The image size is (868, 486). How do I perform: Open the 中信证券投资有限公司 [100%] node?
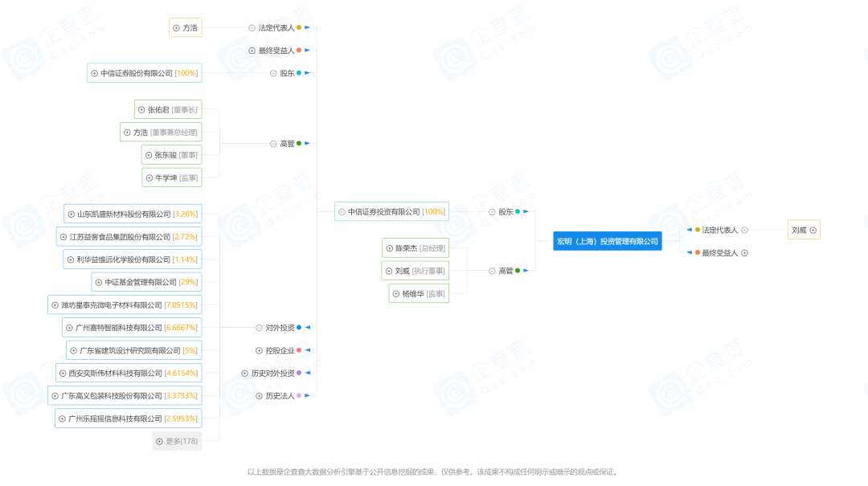[391, 211]
